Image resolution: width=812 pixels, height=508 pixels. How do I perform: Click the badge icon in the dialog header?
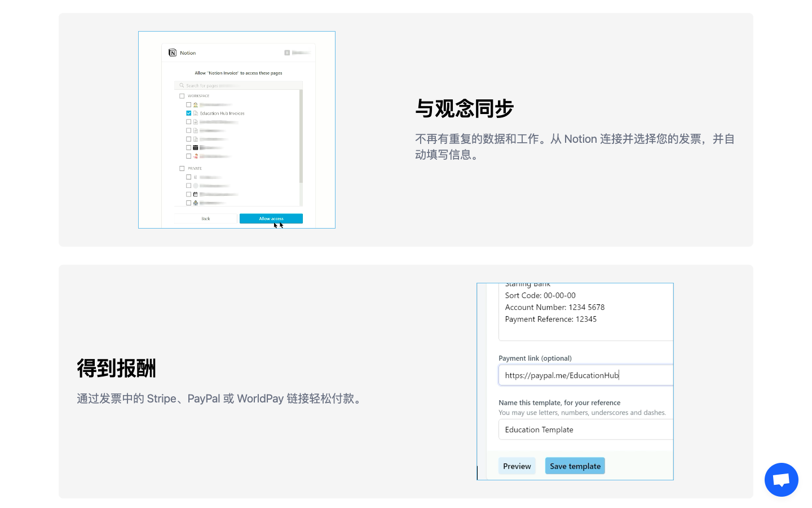tap(287, 52)
